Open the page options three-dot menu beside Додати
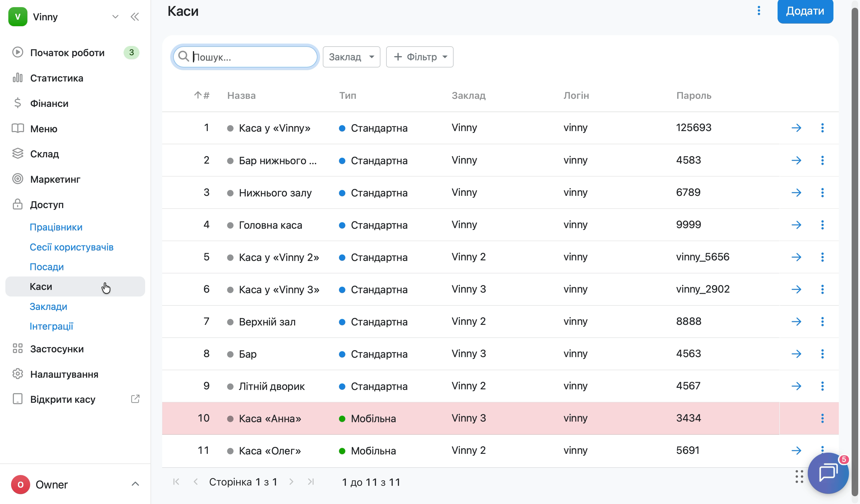This screenshot has height=504, width=860. [759, 10]
